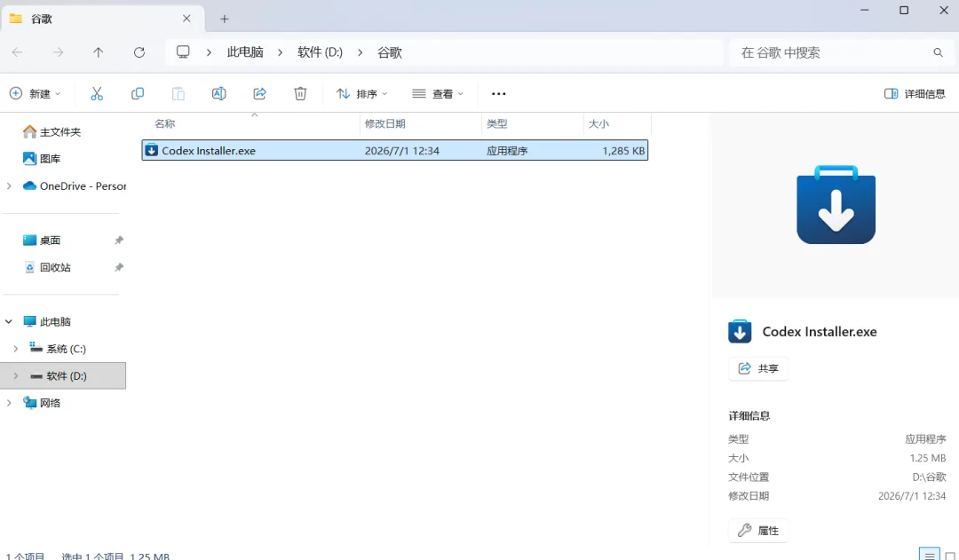Click the Cut scissors icon
The image size is (959, 560).
pyautogui.click(x=97, y=93)
